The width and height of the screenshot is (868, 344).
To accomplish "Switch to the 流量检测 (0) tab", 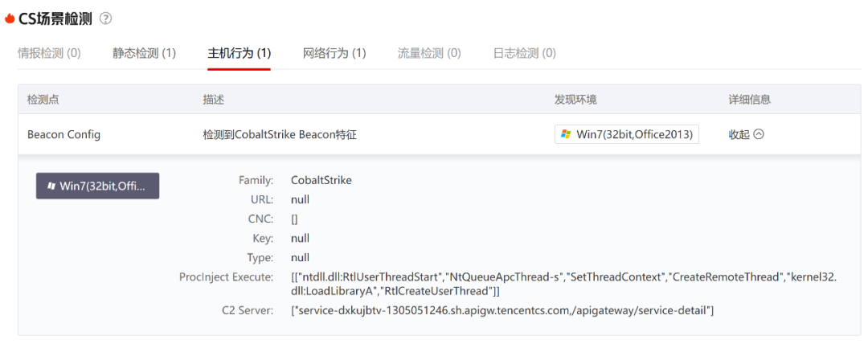I will click(x=429, y=53).
